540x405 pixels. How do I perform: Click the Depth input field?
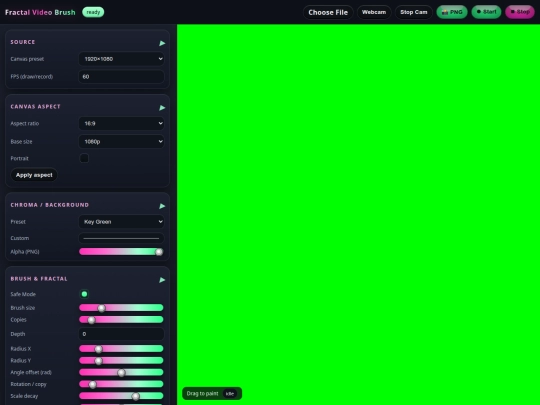coord(121,334)
